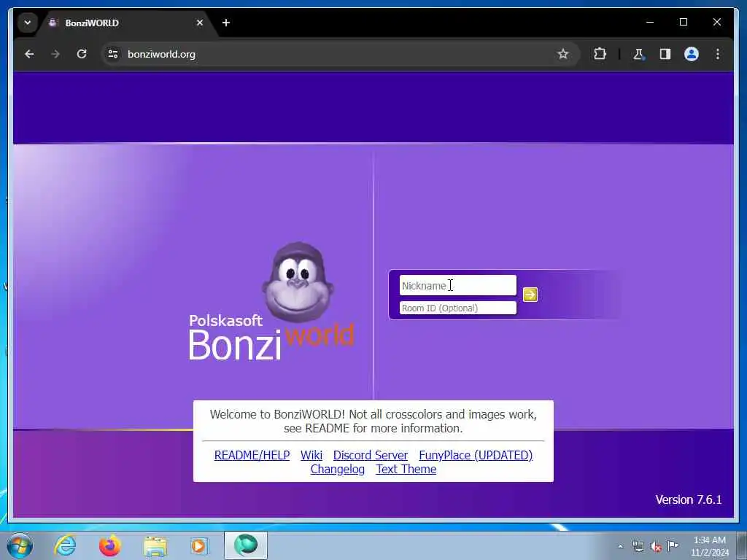The height and width of the screenshot is (560, 747).
Task: Open Windows Explorer folder icon
Action: click(x=155, y=545)
